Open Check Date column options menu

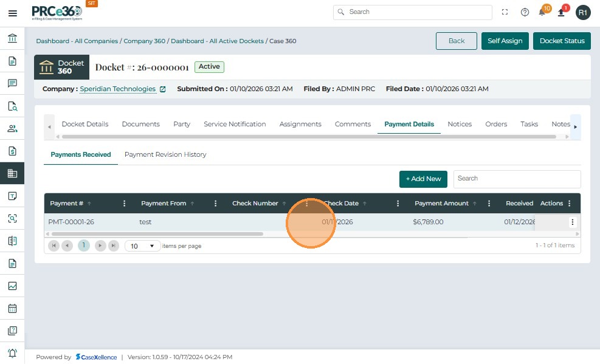pos(398,204)
